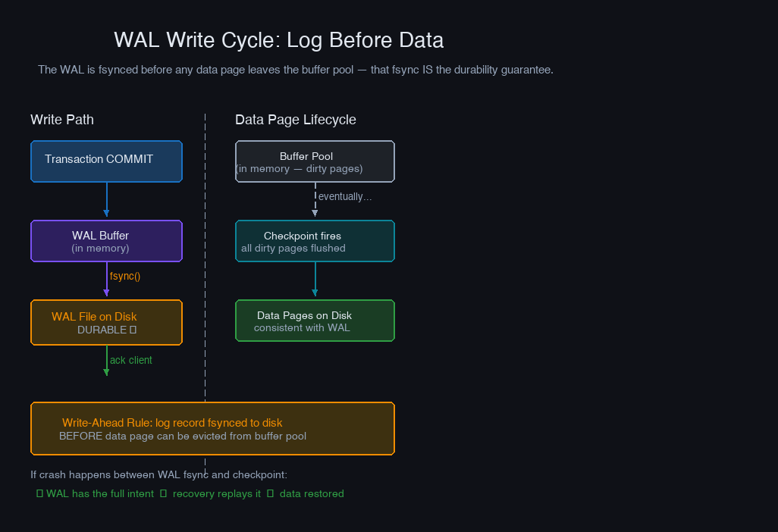
Task: Select the WAL Buffer in-memory box
Action: (106, 241)
